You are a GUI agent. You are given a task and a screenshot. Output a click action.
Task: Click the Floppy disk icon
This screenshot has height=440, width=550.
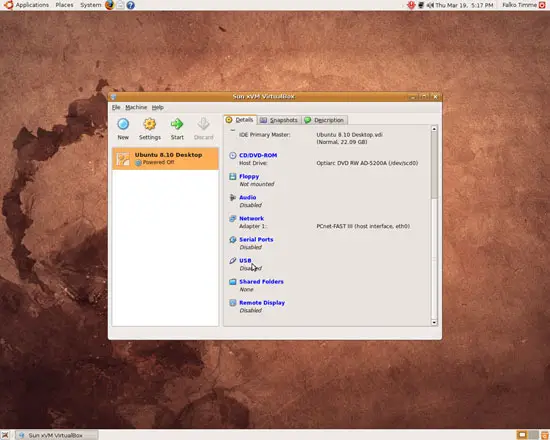pyautogui.click(x=233, y=176)
